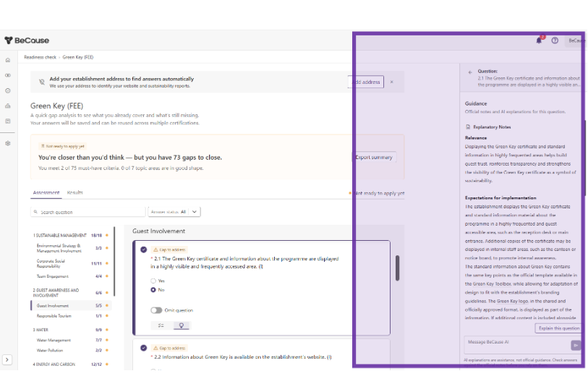Click the Export summary button
Viewport: 588px width, 384px height.
pyautogui.click(x=374, y=158)
